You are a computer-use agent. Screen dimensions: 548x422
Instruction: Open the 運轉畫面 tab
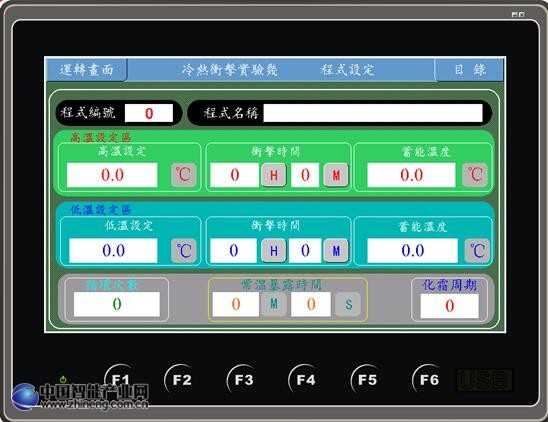[86, 70]
